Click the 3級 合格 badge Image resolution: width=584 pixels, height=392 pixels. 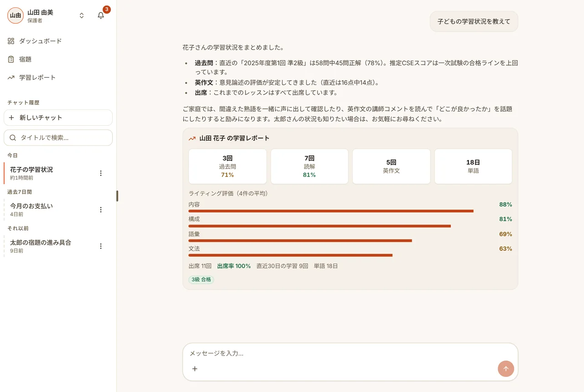(201, 279)
